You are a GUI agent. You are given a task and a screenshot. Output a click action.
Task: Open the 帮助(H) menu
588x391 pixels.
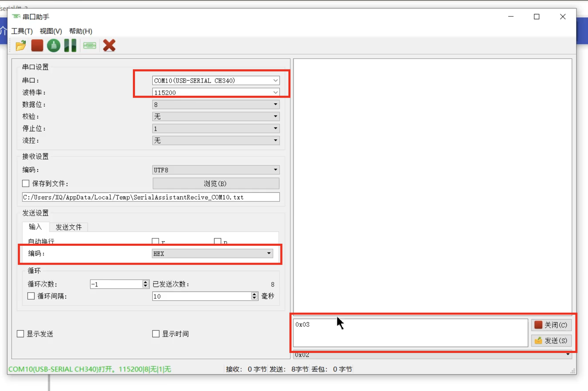81,31
